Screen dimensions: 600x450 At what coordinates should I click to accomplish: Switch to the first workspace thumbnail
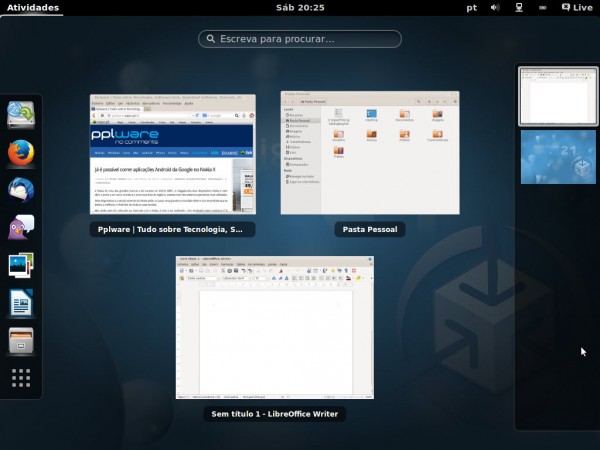(558, 96)
